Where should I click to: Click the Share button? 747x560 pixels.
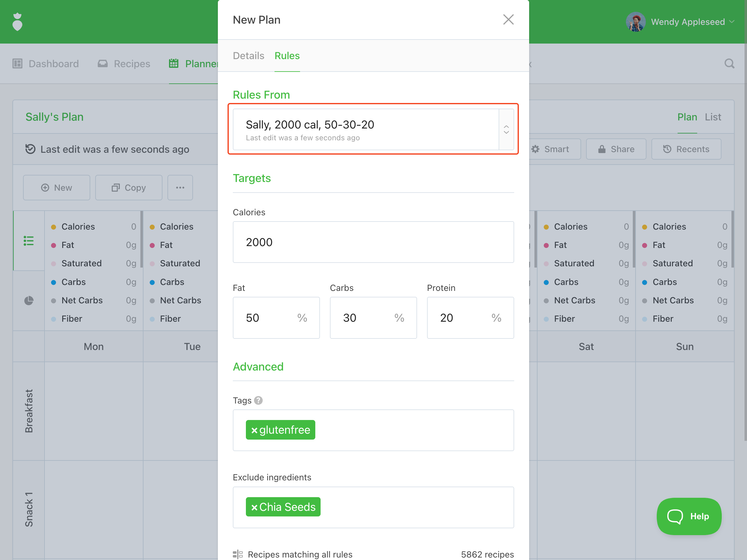616,149
